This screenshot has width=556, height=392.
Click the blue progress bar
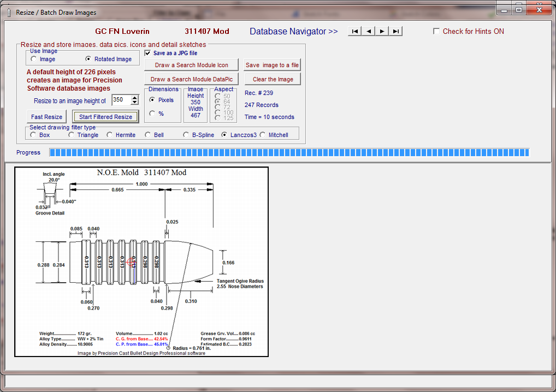(x=289, y=153)
